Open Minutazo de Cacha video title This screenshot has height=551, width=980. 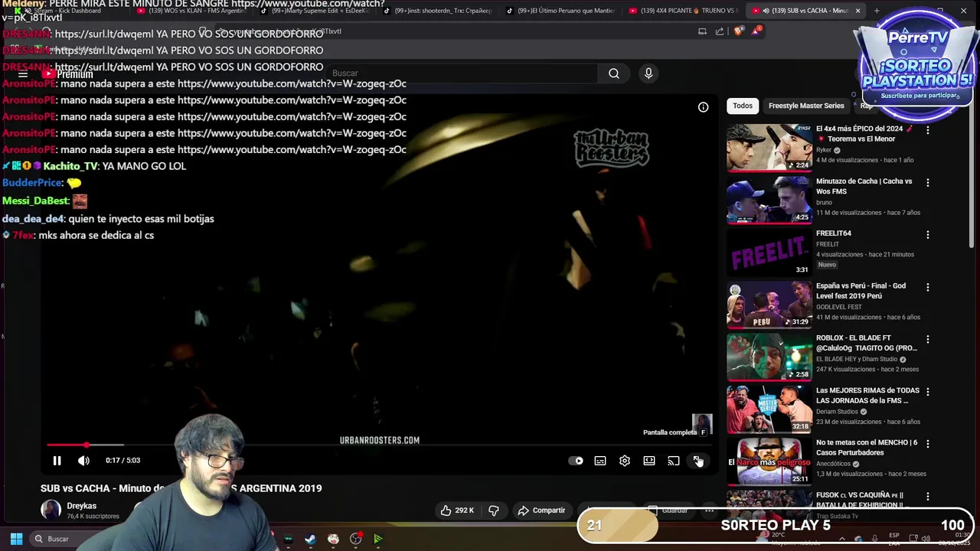pyautogui.click(x=864, y=186)
